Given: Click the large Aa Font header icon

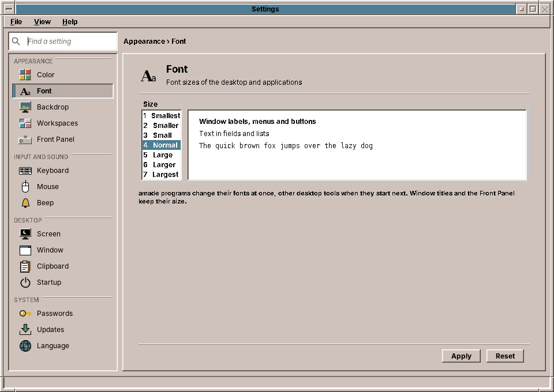Looking at the screenshot, I should click(148, 76).
